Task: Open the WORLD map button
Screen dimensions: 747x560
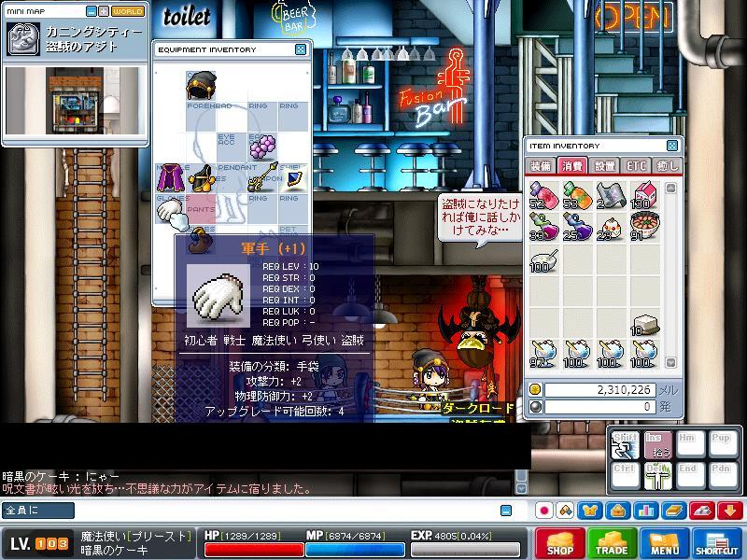Action: (x=128, y=11)
